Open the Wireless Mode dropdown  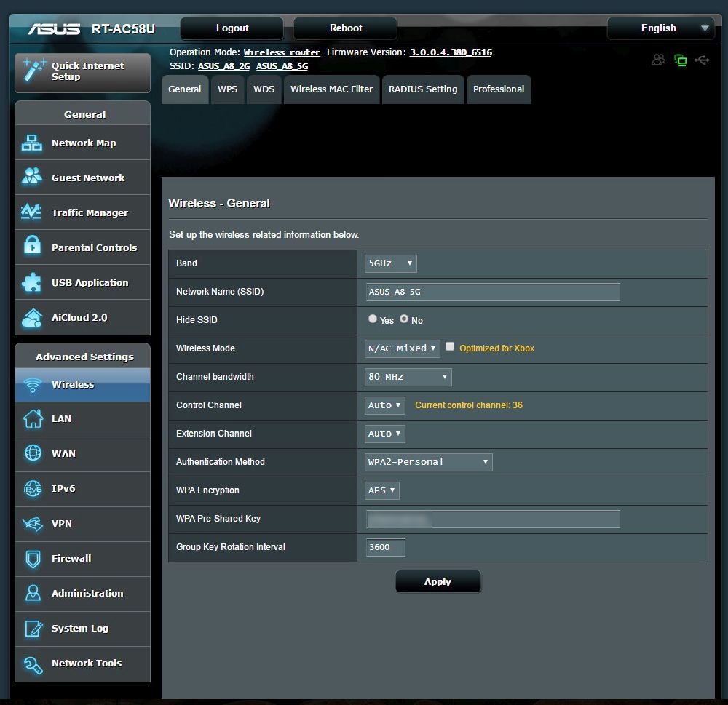[x=402, y=348]
